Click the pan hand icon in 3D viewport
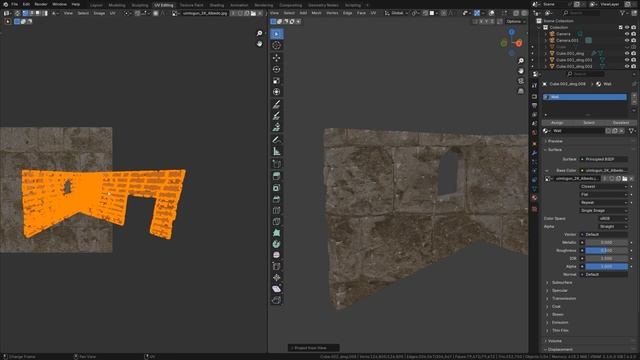Screen dimensions: 640x360 click(521, 71)
